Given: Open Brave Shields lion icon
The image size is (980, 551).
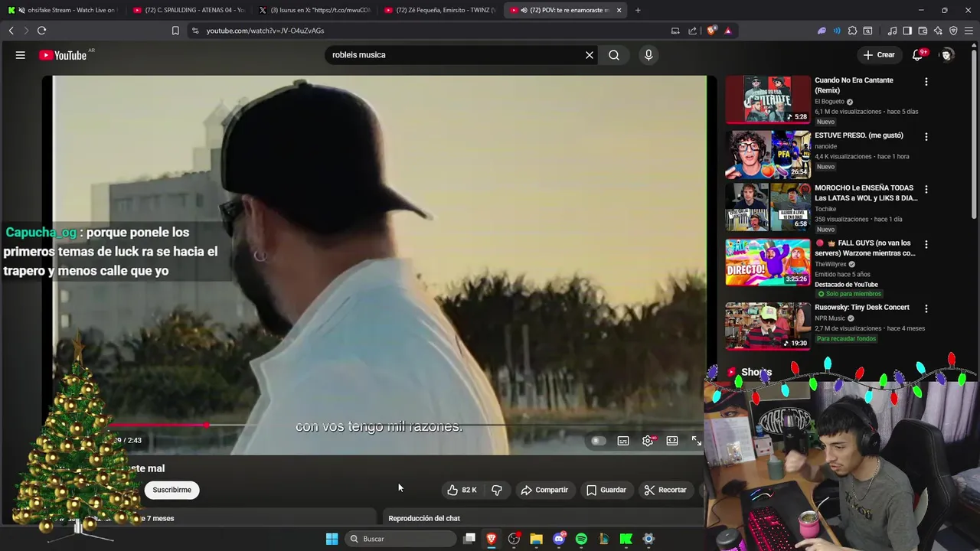Looking at the screenshot, I should pyautogui.click(x=712, y=31).
